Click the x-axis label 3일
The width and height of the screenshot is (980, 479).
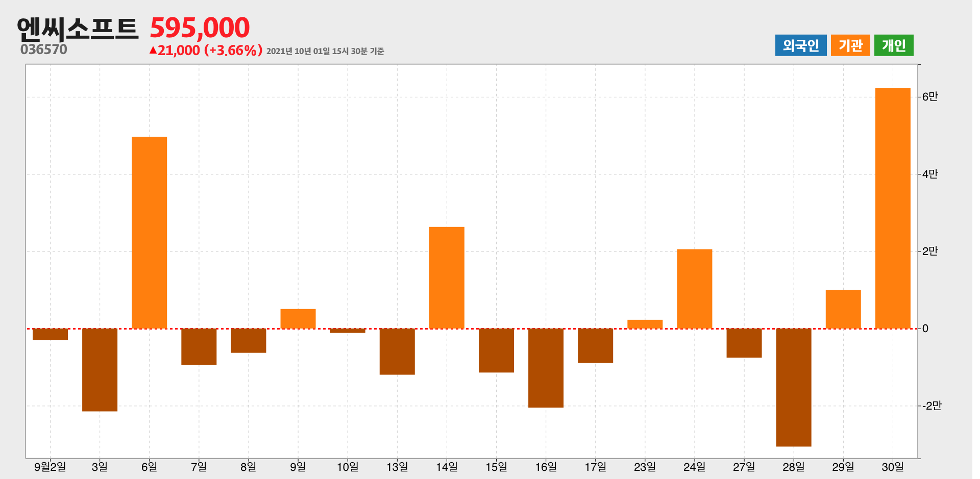[100, 467]
